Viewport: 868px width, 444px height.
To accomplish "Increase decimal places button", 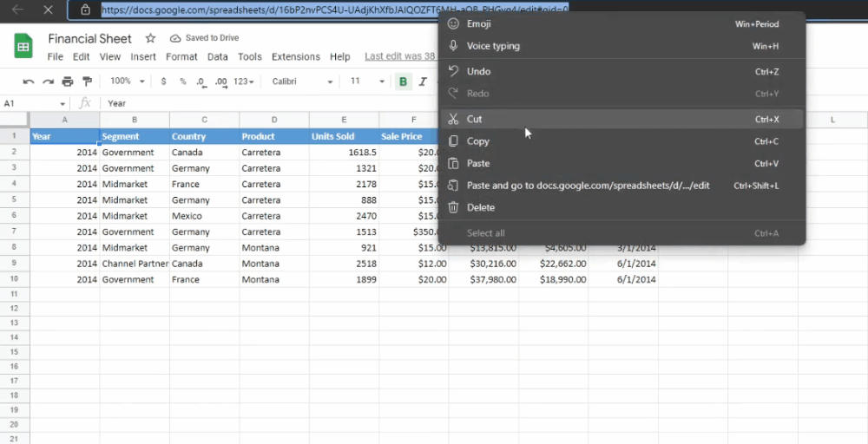I will [220, 82].
